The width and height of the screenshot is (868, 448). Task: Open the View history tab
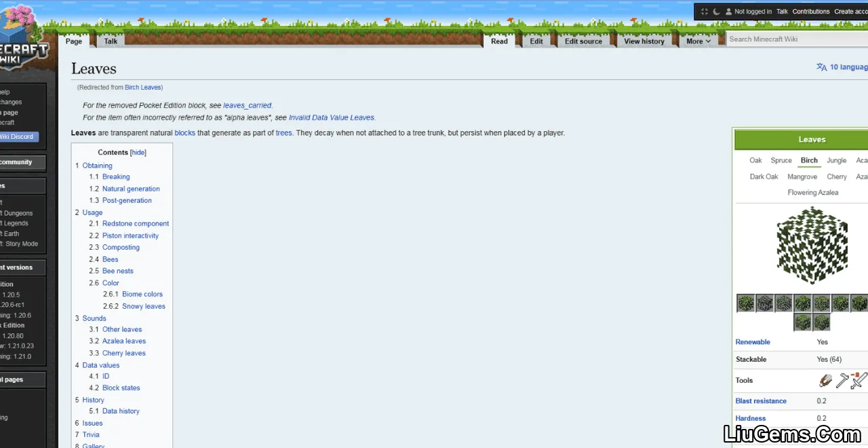click(644, 41)
